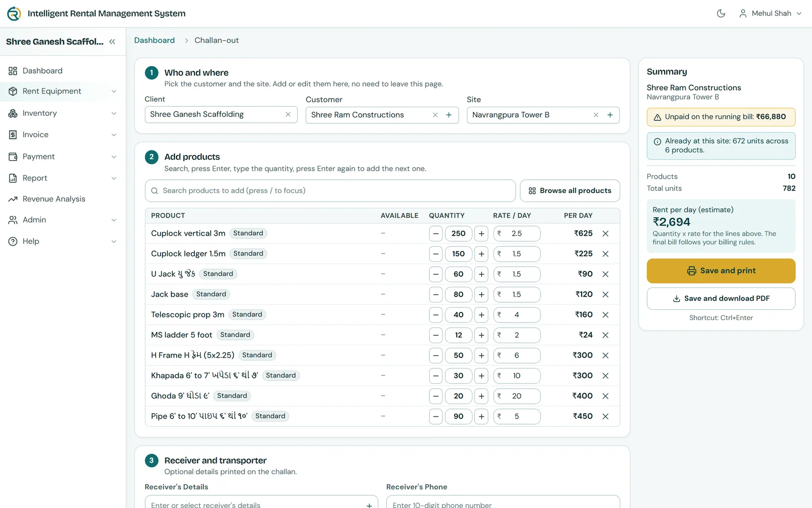Image resolution: width=812 pixels, height=508 pixels.
Task: Open the Mehul Shah user menu
Action: coord(770,13)
